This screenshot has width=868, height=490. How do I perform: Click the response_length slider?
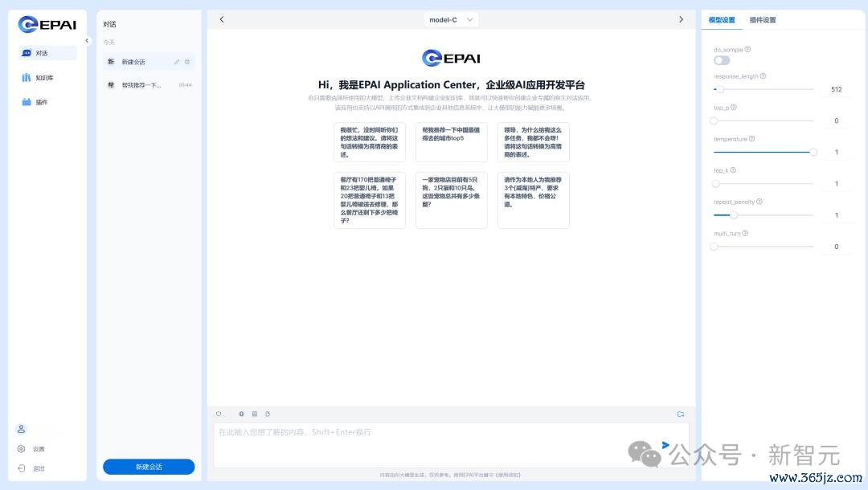pyautogui.click(x=764, y=89)
